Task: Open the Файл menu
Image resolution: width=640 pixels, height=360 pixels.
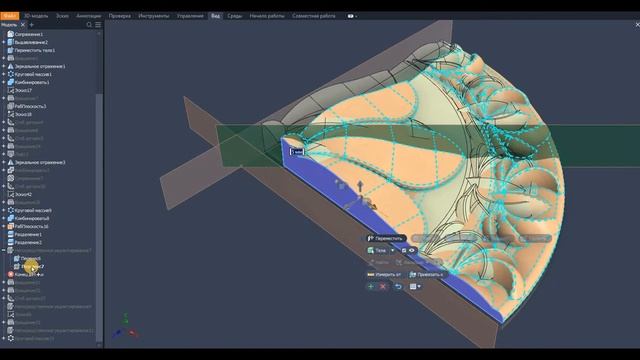Action: tap(9, 16)
